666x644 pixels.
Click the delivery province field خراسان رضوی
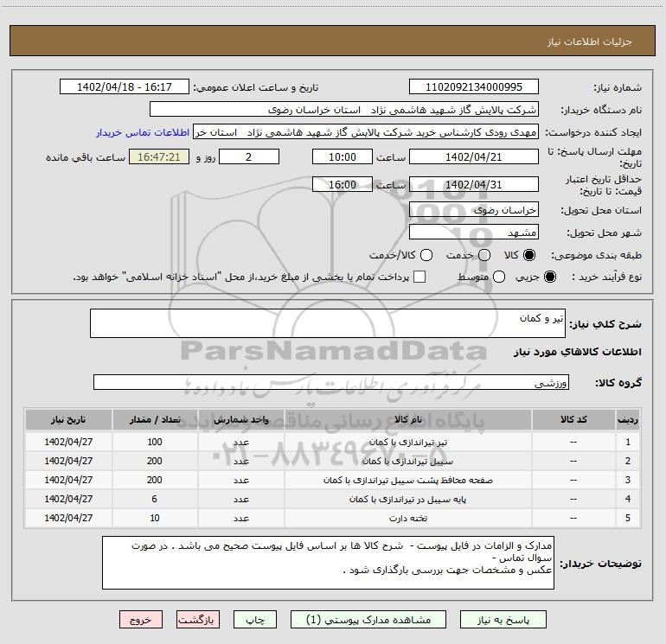[474, 210]
